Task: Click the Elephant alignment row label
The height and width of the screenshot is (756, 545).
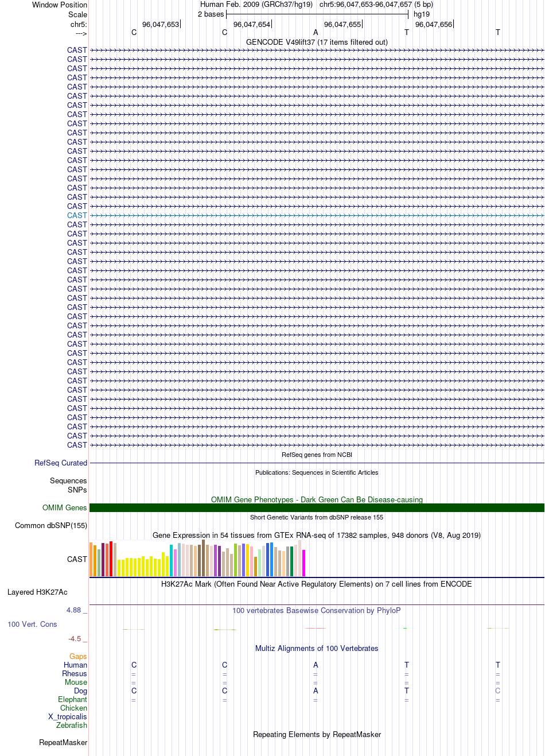Action: tap(72, 699)
